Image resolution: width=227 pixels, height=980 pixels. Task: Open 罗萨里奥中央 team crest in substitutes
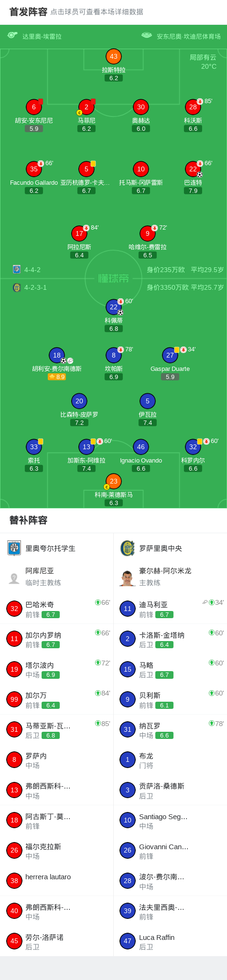point(128,548)
